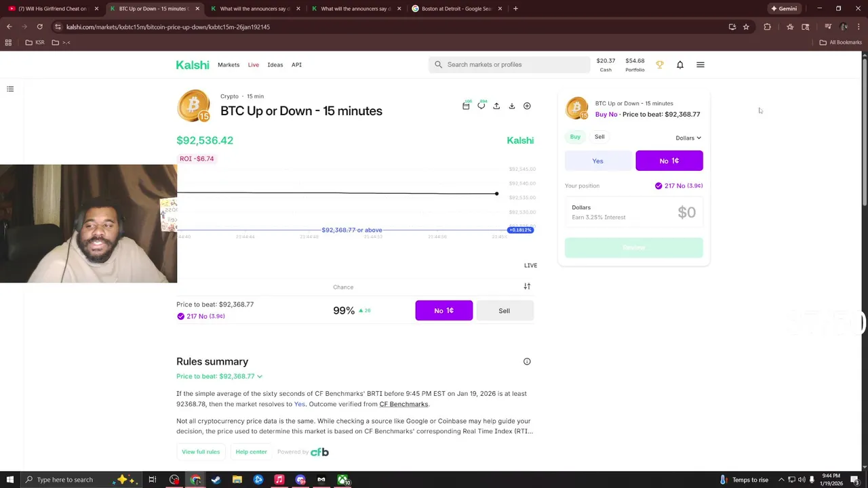868x488 pixels.
Task: Open the All Bookmarks folder
Action: 840,43
